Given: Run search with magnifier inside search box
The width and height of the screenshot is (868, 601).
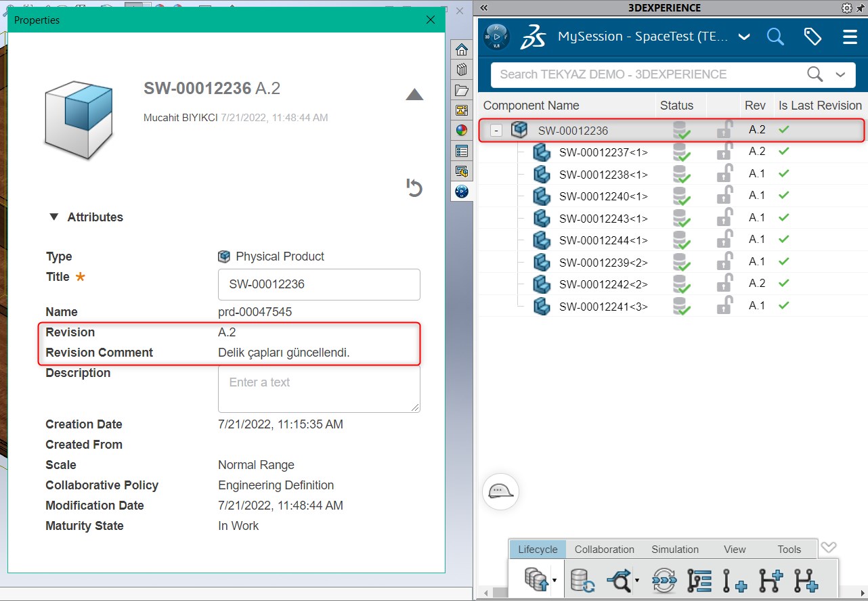Looking at the screenshot, I should 815,74.
